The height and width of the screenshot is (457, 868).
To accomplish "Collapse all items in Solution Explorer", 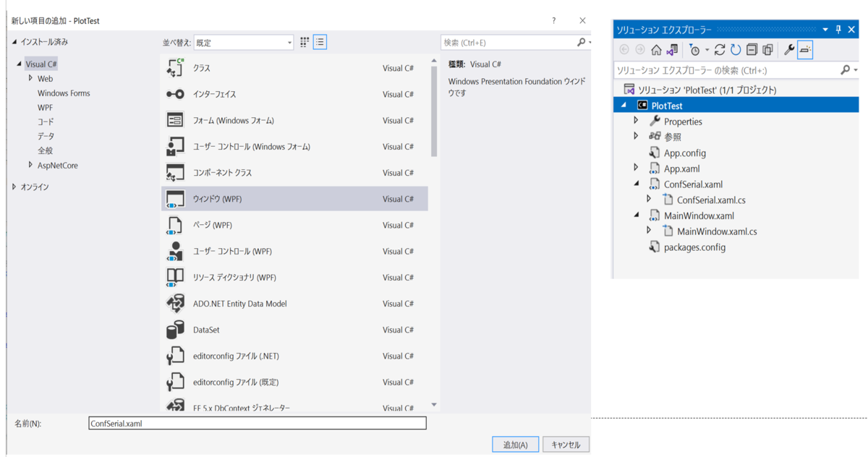I will tap(752, 49).
